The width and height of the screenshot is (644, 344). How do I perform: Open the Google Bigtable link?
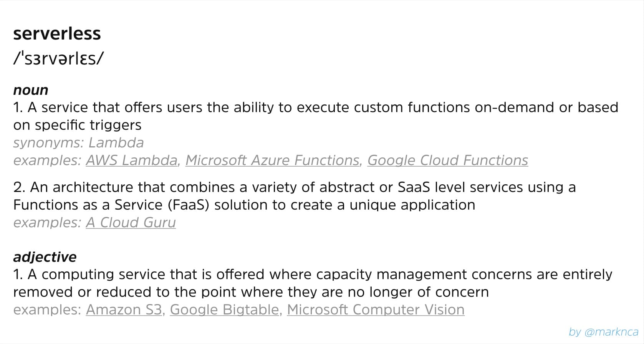224,309
